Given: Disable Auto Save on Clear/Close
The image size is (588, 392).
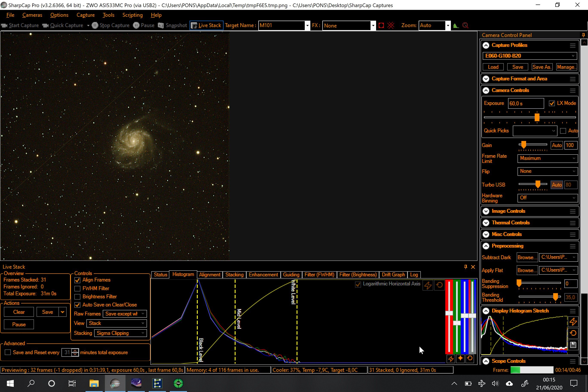Looking at the screenshot, I should coord(78,305).
